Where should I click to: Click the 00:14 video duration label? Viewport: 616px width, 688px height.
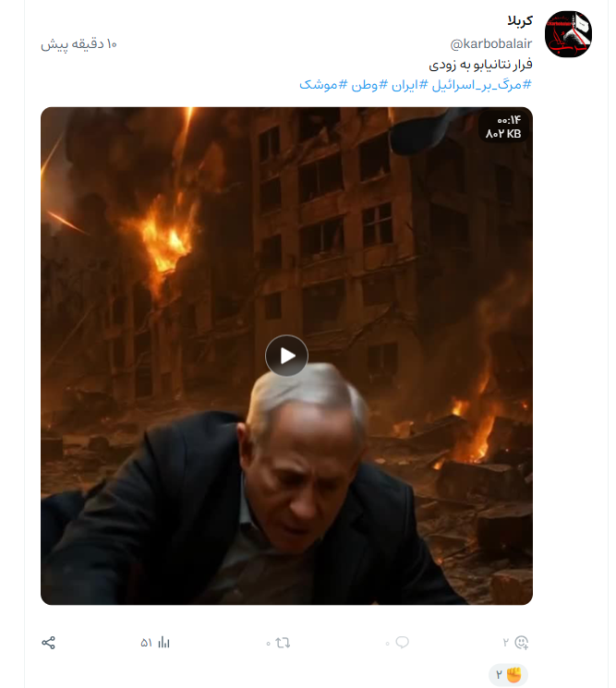pos(509,120)
